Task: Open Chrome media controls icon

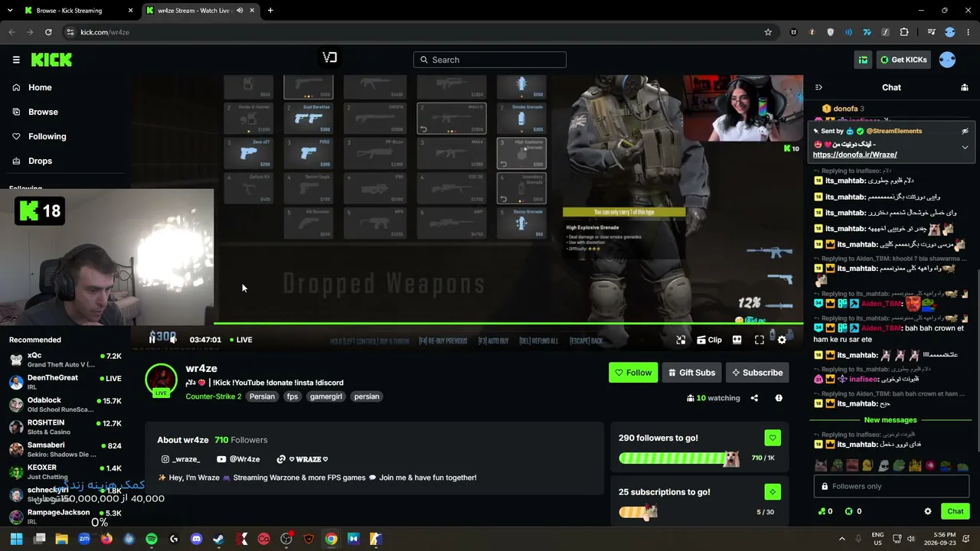Action: [931, 32]
